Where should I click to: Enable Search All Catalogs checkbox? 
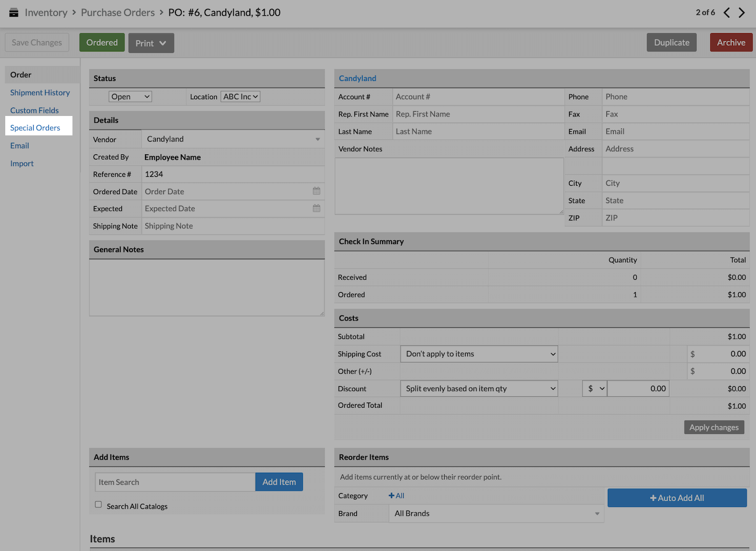point(98,504)
